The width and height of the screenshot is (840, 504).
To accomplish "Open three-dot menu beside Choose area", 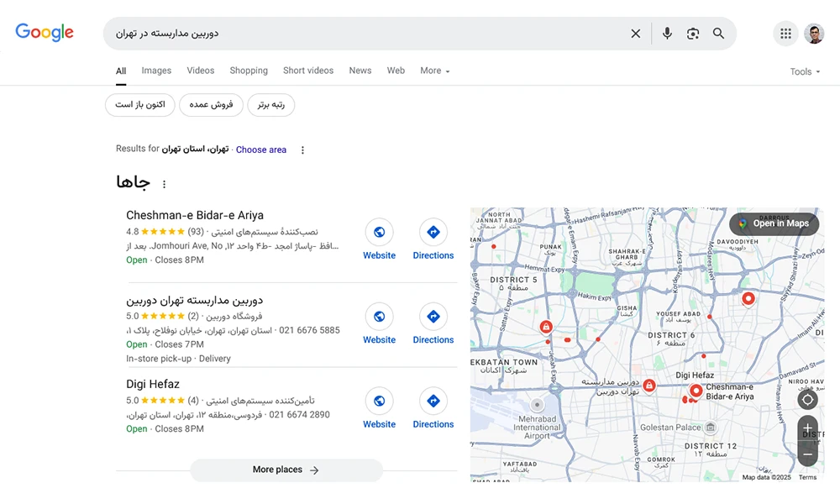I will tap(302, 150).
